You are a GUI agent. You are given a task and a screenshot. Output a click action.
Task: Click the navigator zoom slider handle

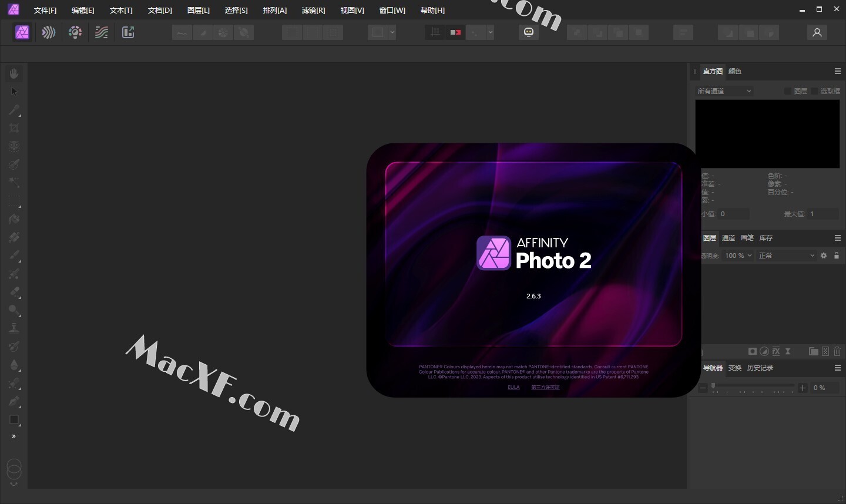coord(713,386)
